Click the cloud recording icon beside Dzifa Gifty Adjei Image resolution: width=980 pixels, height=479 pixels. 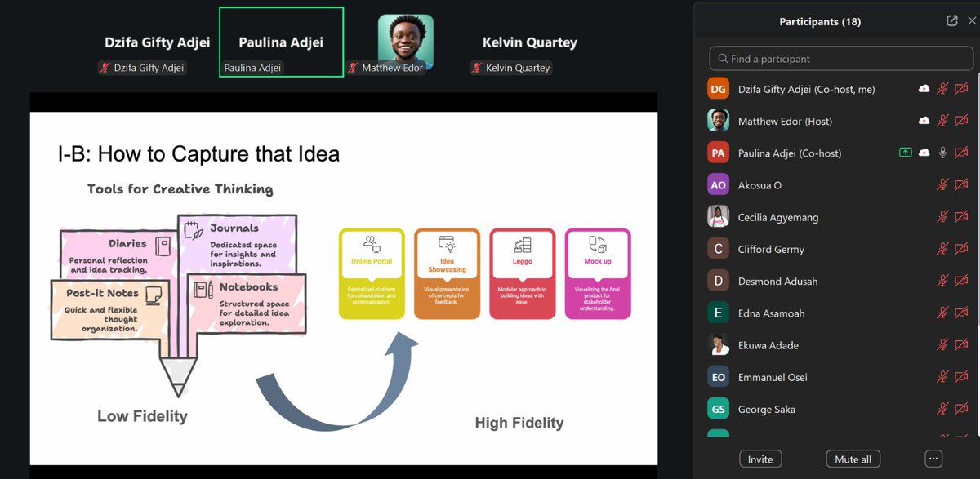click(x=924, y=89)
